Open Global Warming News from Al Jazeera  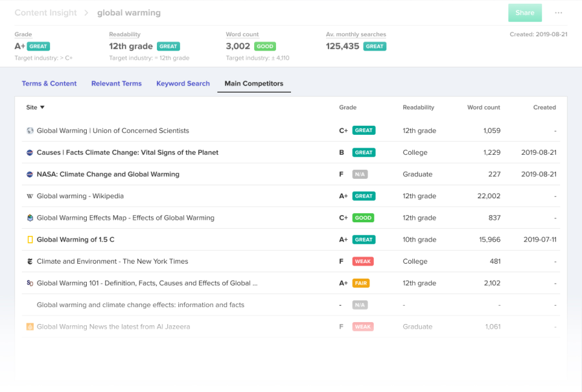point(113,327)
